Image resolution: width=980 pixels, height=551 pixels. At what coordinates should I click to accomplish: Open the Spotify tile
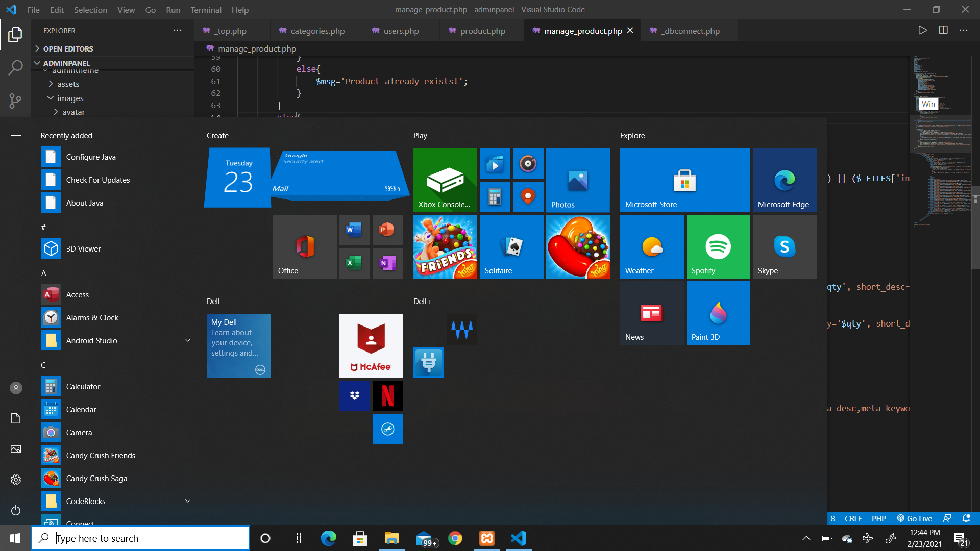click(x=718, y=246)
